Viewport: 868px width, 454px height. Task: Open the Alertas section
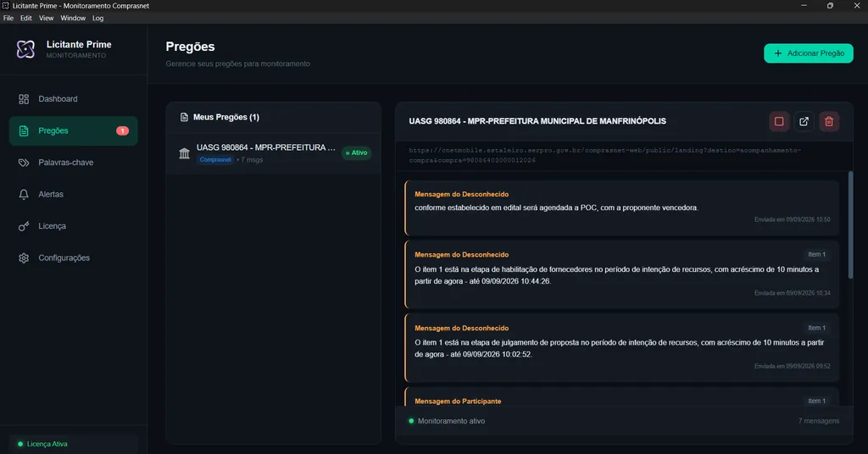(x=74, y=195)
